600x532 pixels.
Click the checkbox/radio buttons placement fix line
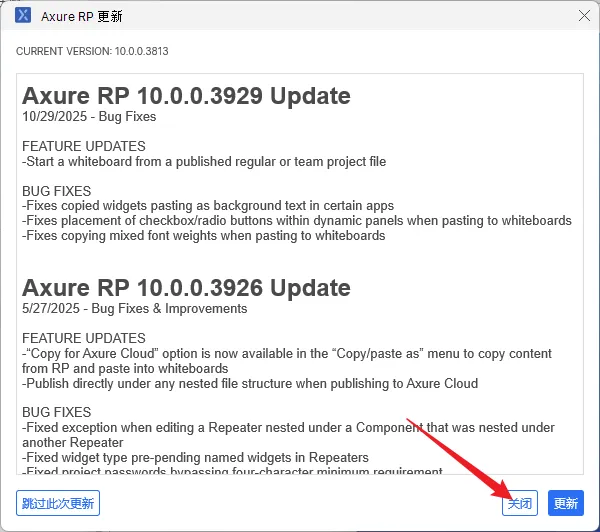[x=297, y=220]
